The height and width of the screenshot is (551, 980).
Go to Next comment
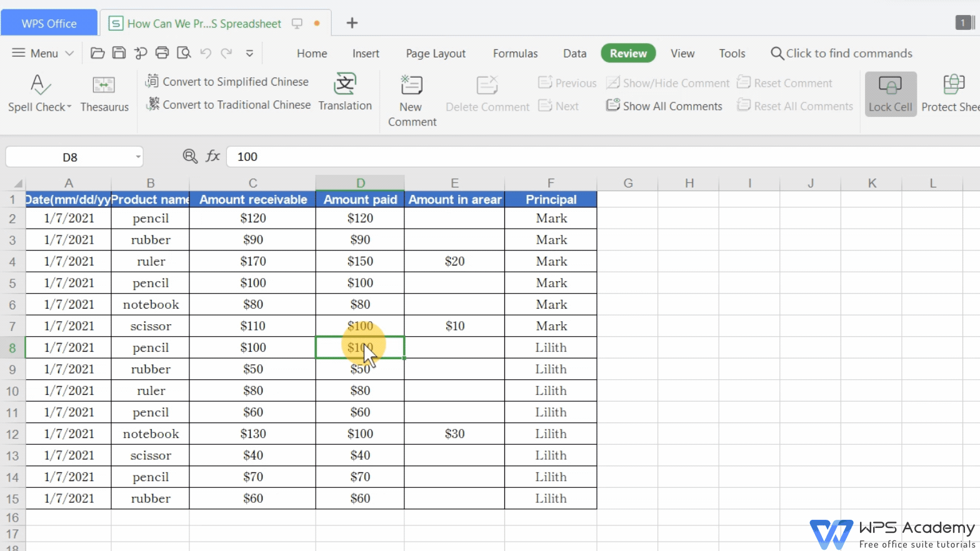point(559,106)
